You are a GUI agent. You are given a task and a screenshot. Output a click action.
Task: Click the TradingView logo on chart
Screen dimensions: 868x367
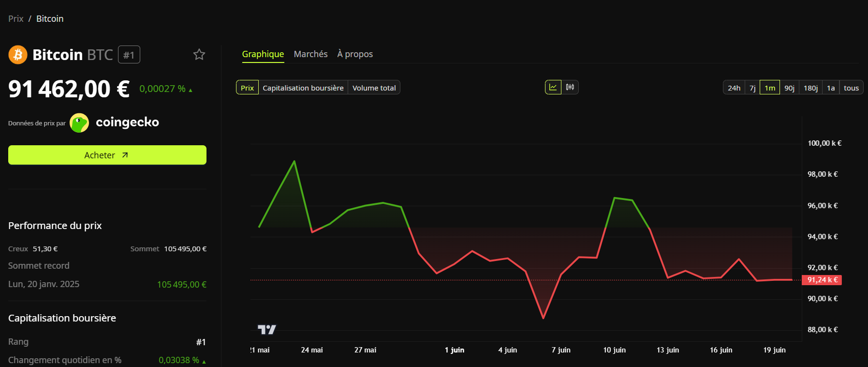coord(266,329)
